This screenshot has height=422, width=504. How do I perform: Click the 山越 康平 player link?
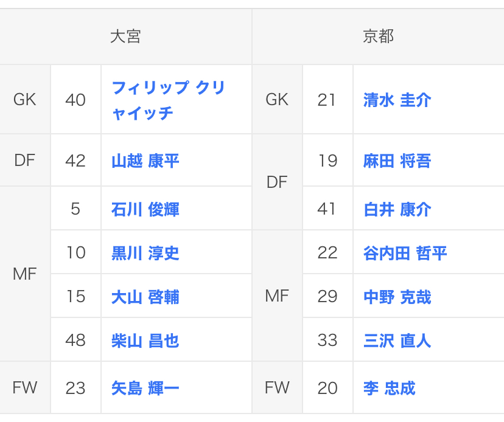[145, 161]
